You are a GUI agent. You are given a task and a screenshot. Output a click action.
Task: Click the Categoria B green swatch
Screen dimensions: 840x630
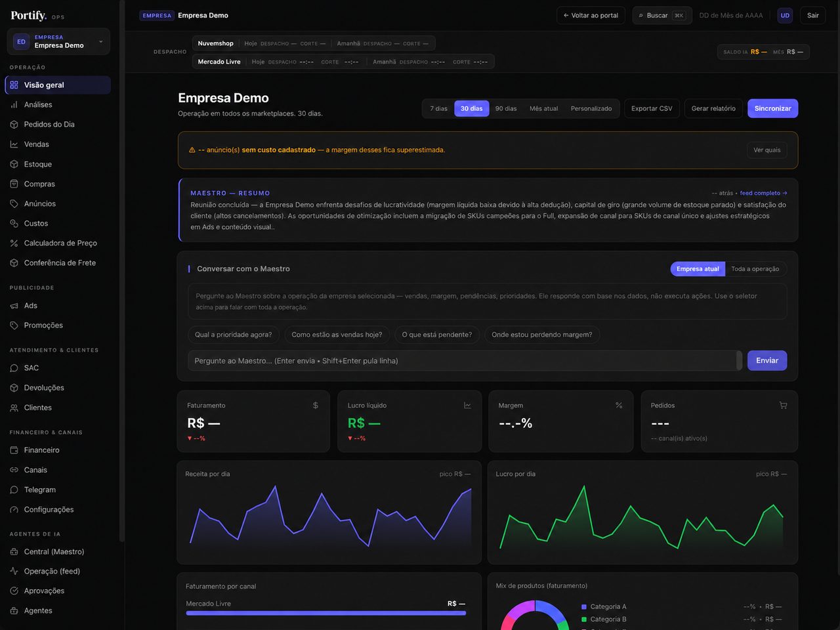(584, 619)
